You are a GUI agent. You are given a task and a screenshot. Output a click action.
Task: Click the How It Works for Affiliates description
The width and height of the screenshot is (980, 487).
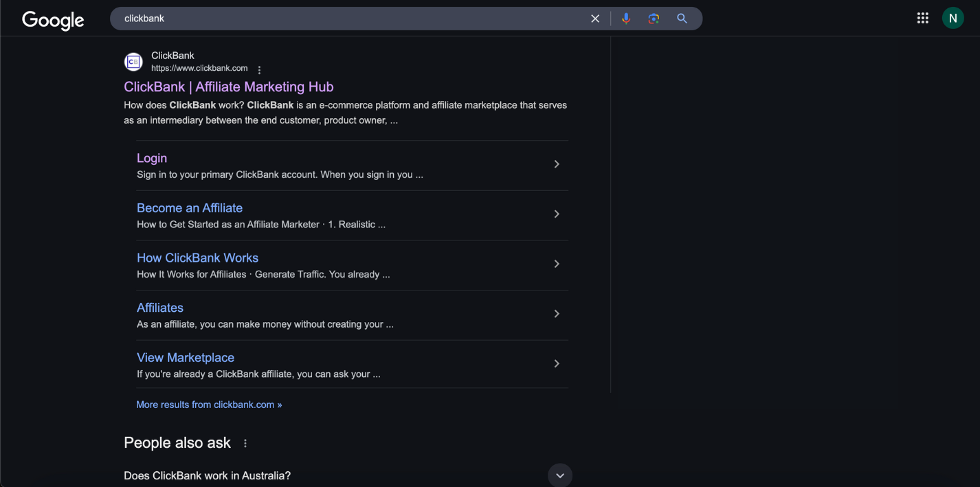point(263,274)
